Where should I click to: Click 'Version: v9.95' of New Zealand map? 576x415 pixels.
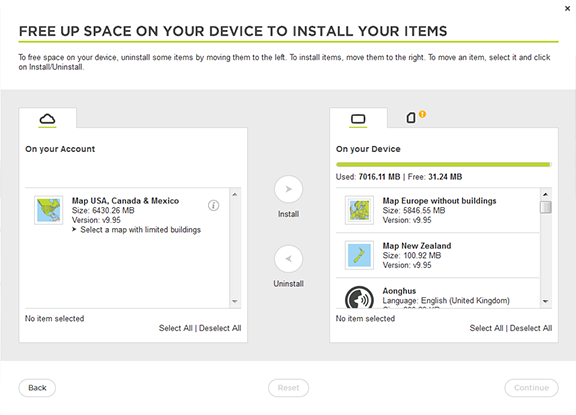[407, 265]
